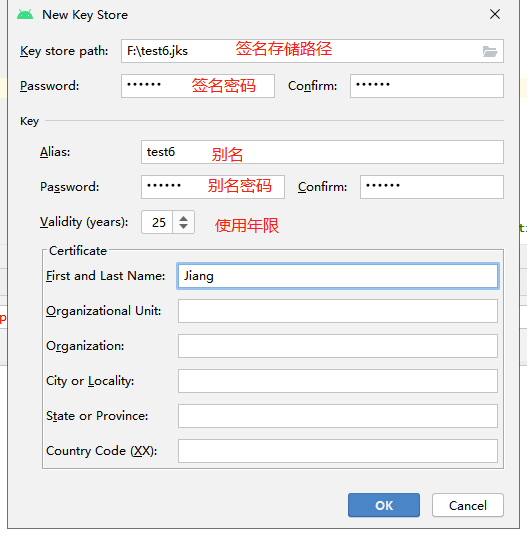Close the New Key Store dialog
Screen dimensions: 527x536
pos(495,14)
